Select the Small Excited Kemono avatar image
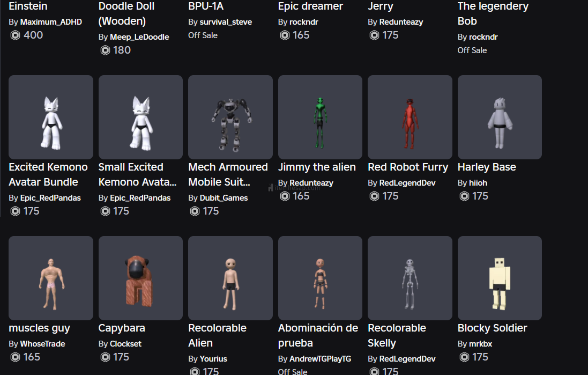Image resolution: width=588 pixels, height=375 pixels. pos(140,117)
